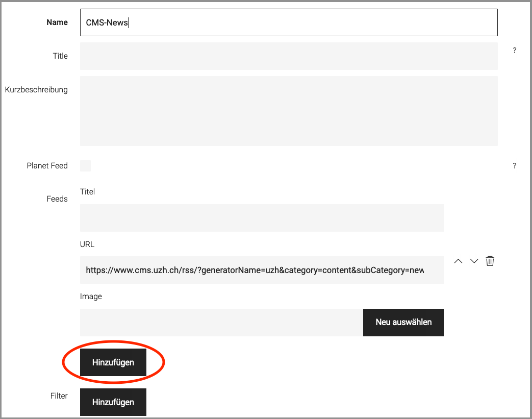Click inside the Kurzbeschreibung text area
532x419 pixels.
[288, 111]
